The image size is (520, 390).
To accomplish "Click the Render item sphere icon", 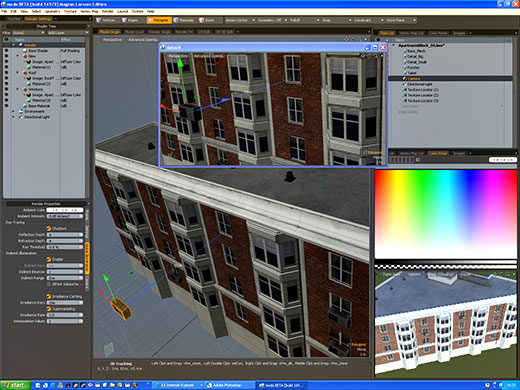I will (21, 45).
